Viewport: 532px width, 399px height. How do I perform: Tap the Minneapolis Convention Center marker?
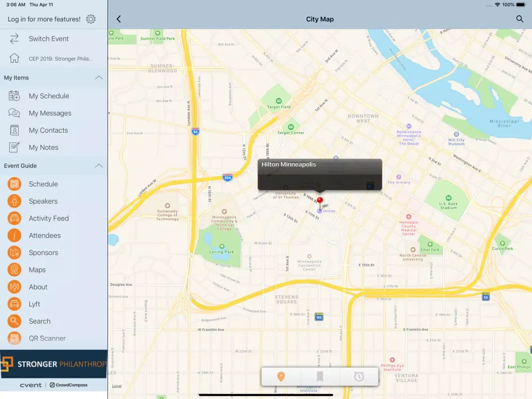coord(309,256)
